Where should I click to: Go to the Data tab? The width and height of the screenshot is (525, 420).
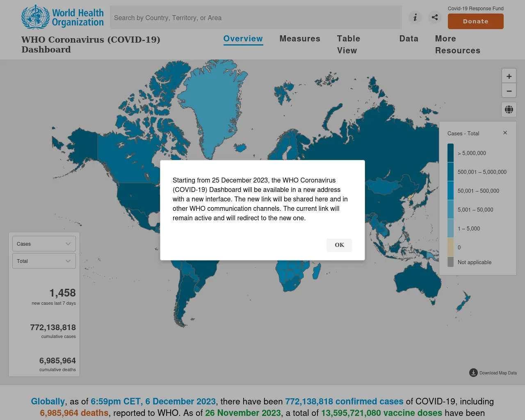(409, 39)
